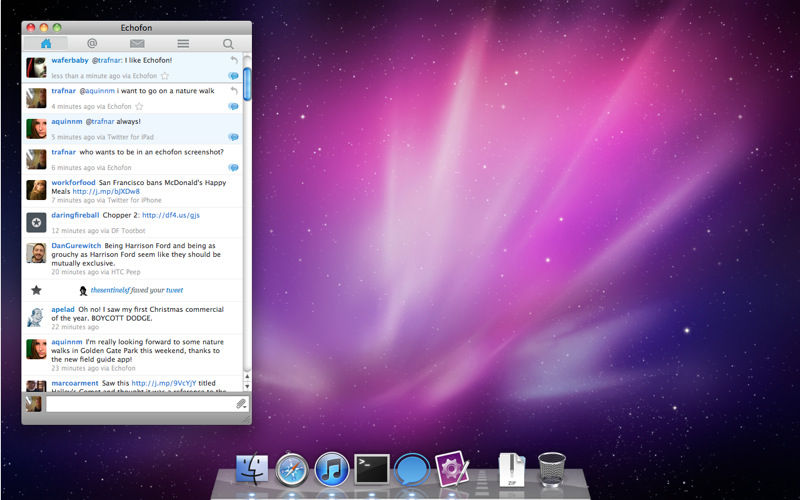
Task: Open the daringfireball username link
Action: coord(75,215)
